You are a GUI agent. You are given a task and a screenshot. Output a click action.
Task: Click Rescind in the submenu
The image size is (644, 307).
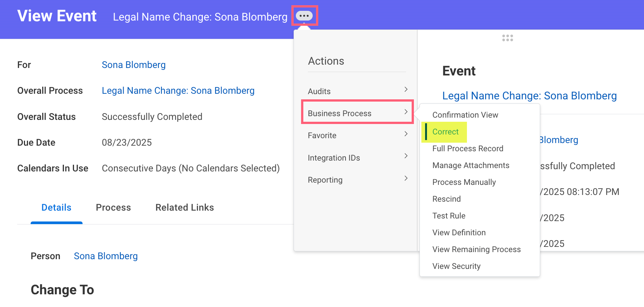446,199
